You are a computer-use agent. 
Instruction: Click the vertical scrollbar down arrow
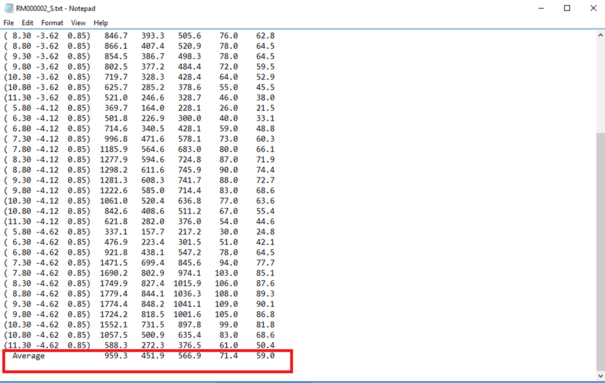600,376
